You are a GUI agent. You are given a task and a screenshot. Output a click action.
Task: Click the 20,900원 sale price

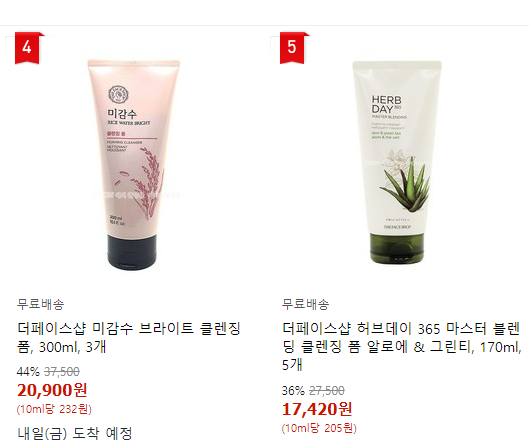52,390
